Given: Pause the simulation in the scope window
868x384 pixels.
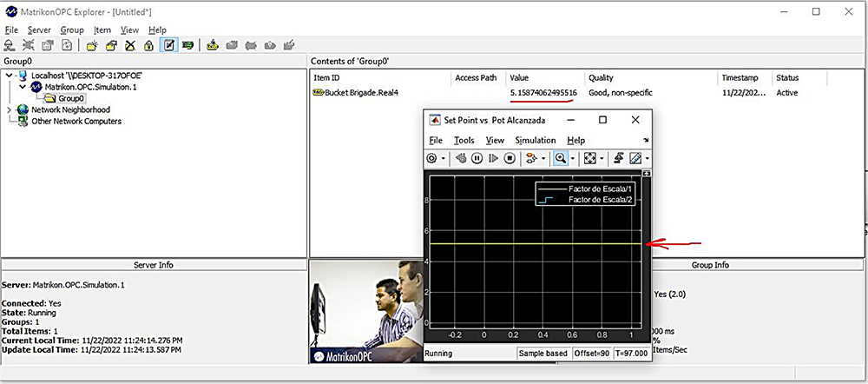Looking at the screenshot, I should pos(477,158).
